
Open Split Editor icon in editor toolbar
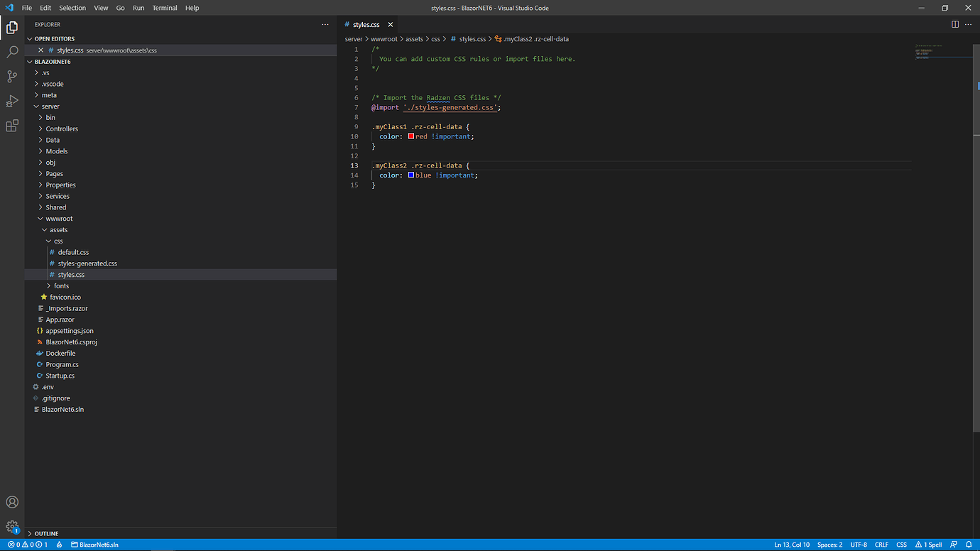954,23
